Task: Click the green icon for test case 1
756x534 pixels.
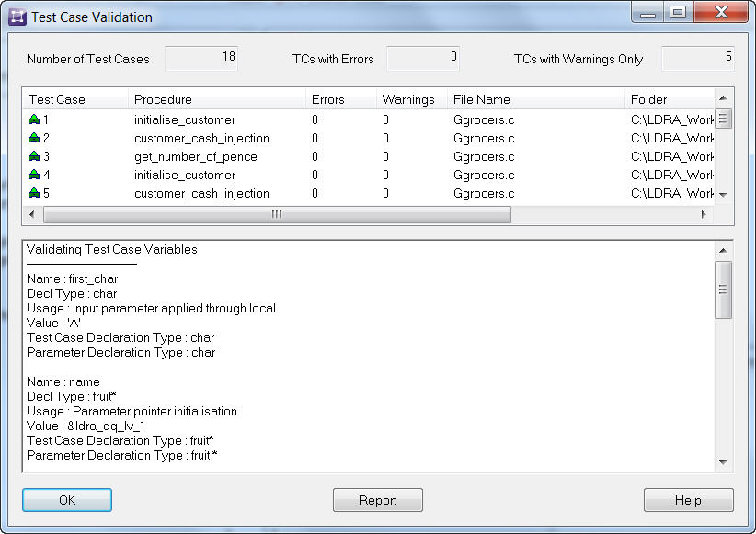Action: click(34, 119)
